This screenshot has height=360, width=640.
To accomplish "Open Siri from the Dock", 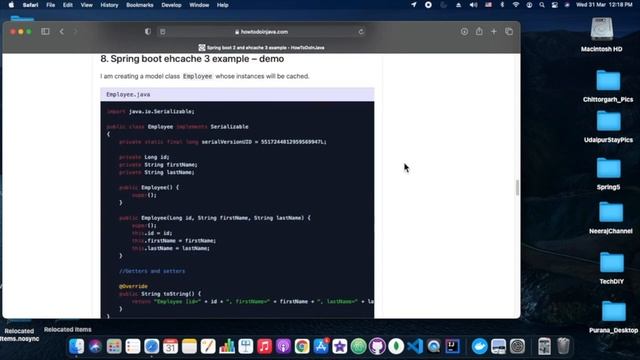I will [x=95, y=346].
